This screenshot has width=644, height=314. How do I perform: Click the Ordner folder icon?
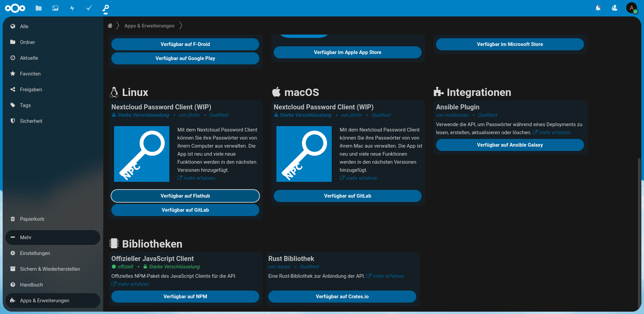point(13,42)
